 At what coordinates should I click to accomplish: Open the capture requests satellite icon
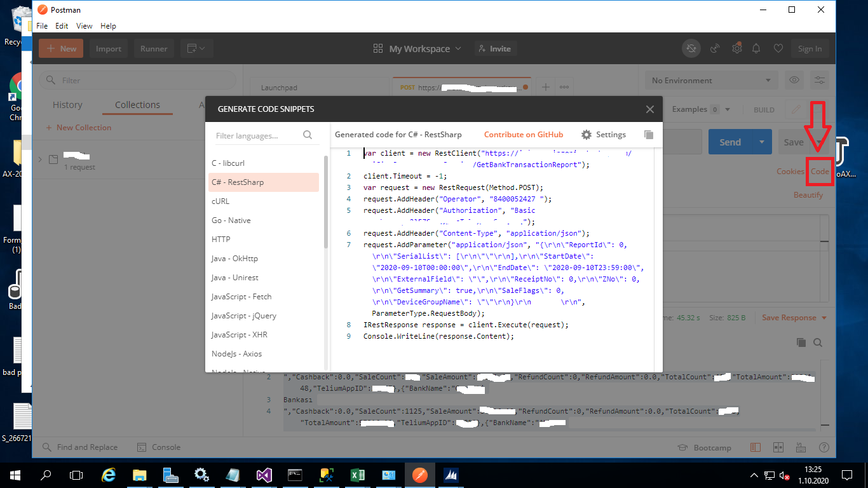coord(715,48)
